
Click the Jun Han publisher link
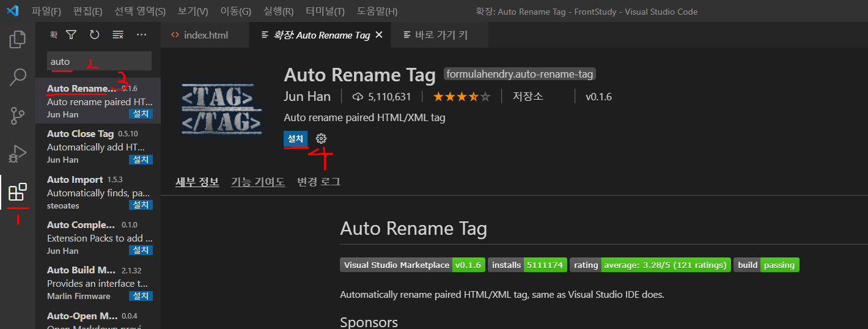tap(307, 97)
